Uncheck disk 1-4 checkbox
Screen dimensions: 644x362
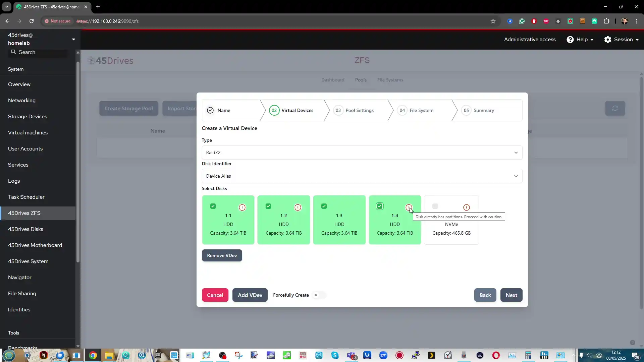click(x=380, y=206)
